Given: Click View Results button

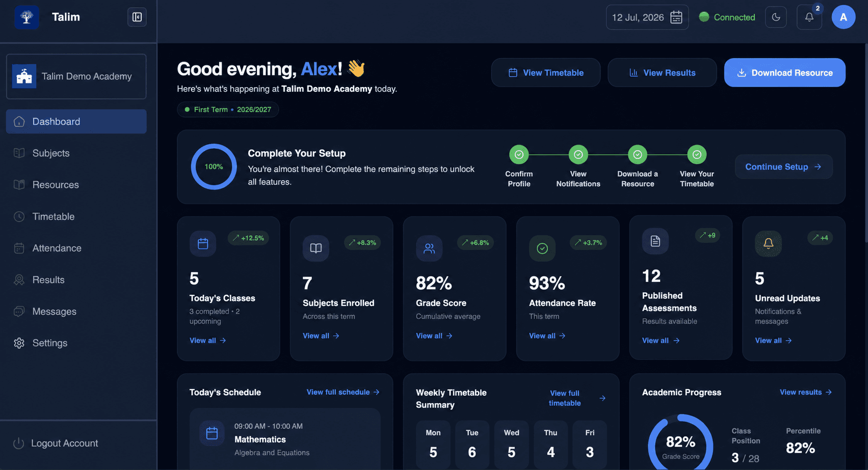Looking at the screenshot, I should 662,73.
